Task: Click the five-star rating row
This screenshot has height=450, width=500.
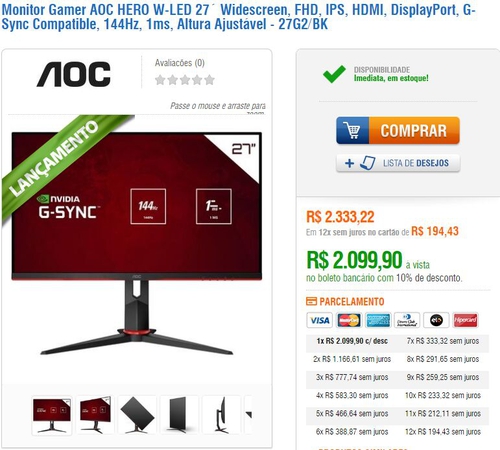Action: [x=185, y=80]
